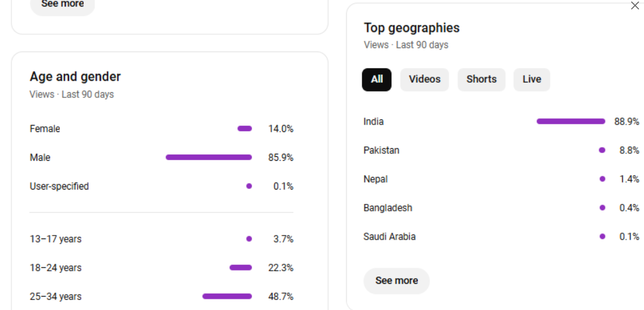This screenshot has width=644, height=310.
Task: Click the Age and gender heading
Action: point(75,77)
